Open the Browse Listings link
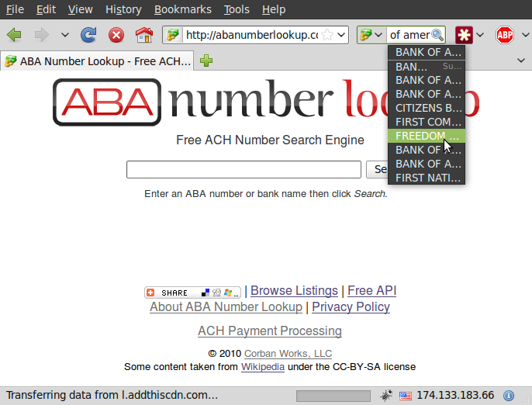532x405 pixels. pyautogui.click(x=294, y=291)
